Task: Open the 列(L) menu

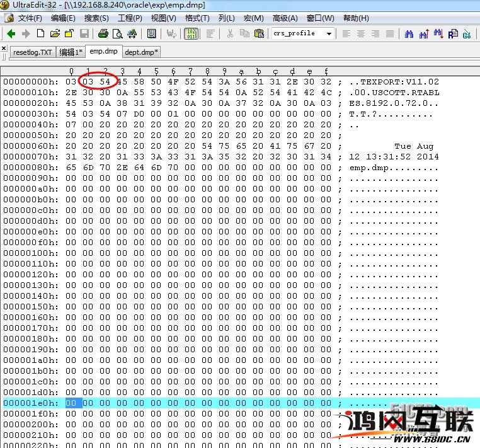Action: 227,18
